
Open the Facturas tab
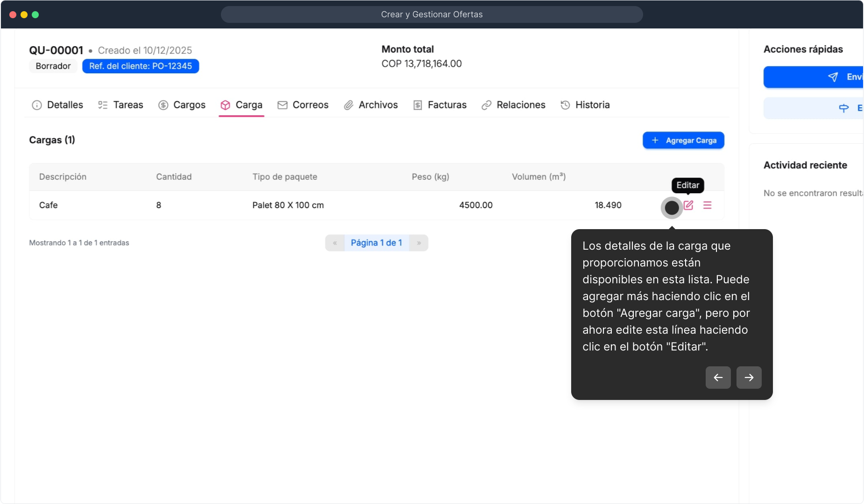439,105
